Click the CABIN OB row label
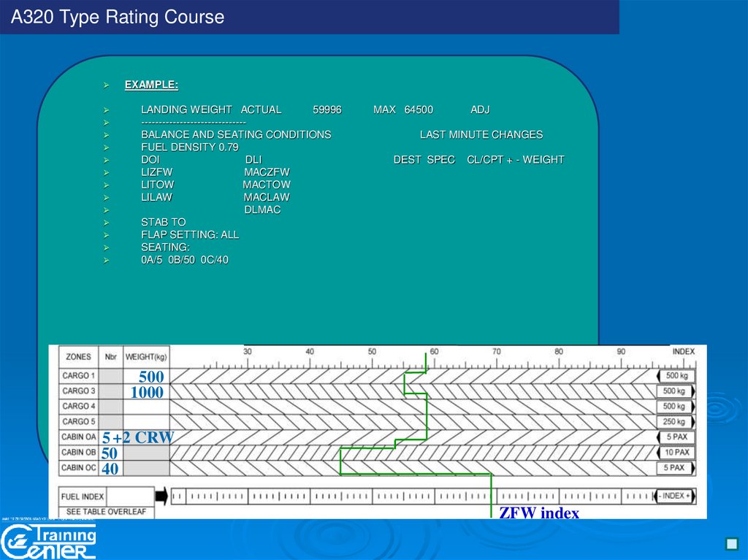Image resolution: width=748 pixels, height=560 pixels. (79, 452)
